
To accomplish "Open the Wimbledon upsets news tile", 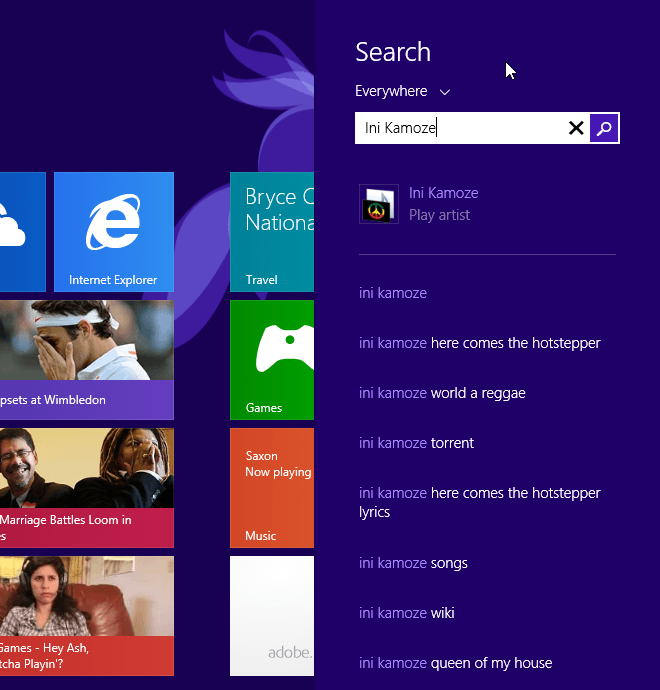I will pyautogui.click(x=87, y=360).
